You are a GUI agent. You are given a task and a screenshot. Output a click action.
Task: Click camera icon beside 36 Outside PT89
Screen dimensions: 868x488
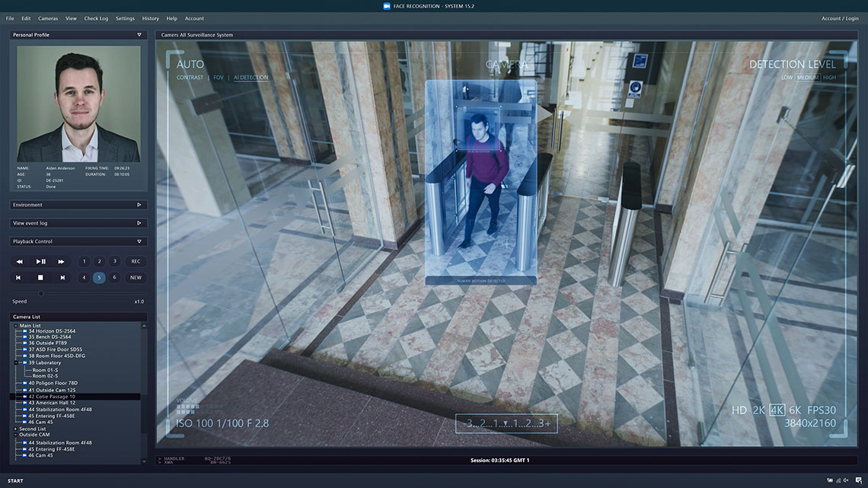click(25, 343)
